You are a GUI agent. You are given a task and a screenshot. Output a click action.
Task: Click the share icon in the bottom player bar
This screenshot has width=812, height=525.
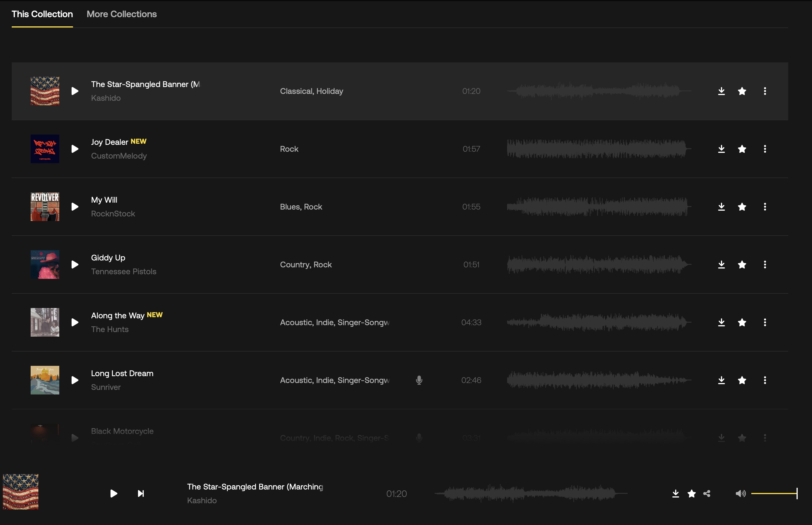(707, 494)
